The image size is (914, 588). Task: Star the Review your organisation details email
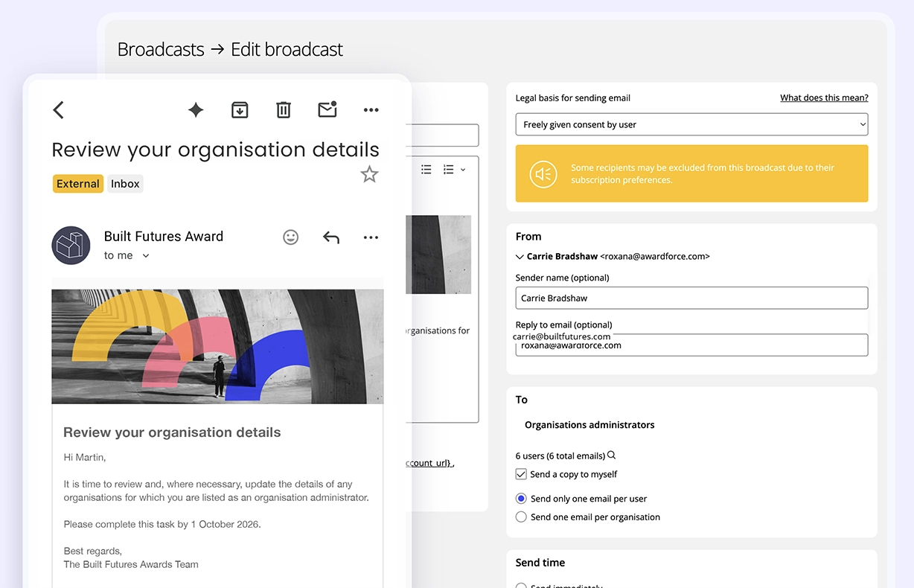369,174
